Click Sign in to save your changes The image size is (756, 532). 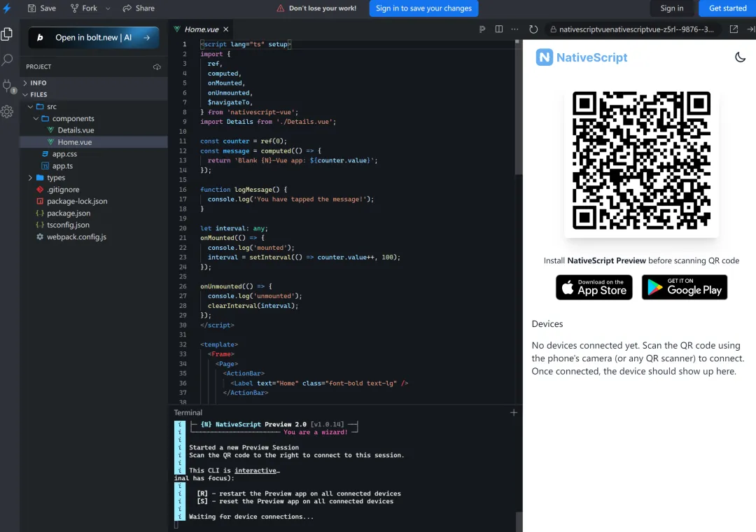tap(423, 8)
